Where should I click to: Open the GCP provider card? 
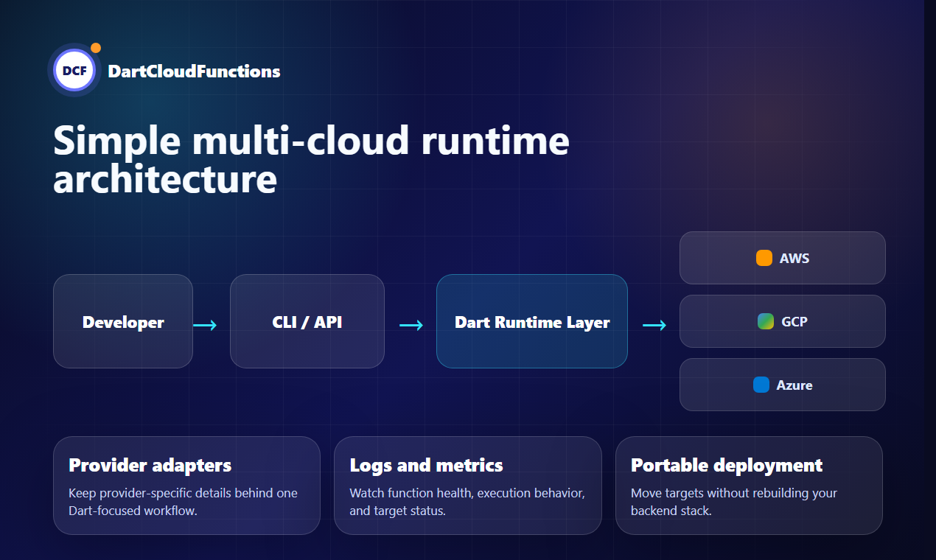coord(783,321)
